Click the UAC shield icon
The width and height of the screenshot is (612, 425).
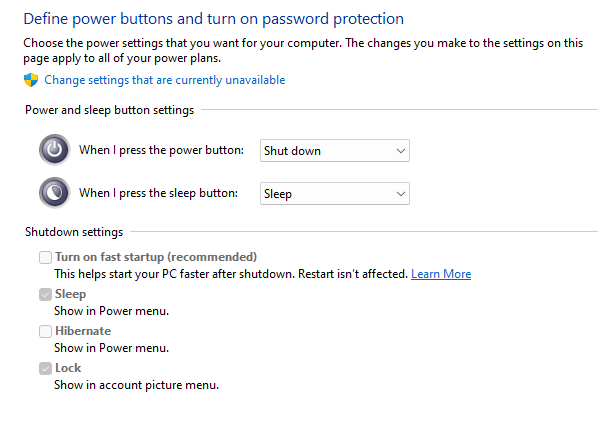[x=30, y=80]
